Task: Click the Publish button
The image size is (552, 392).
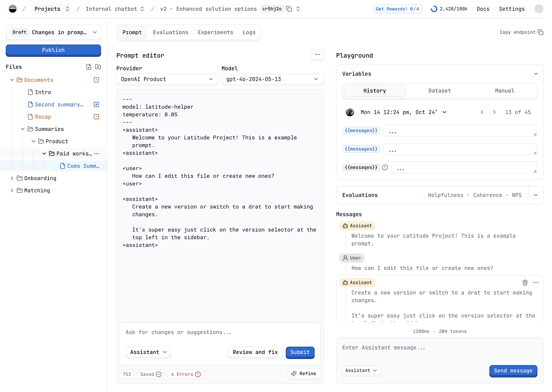Action: 53,50
